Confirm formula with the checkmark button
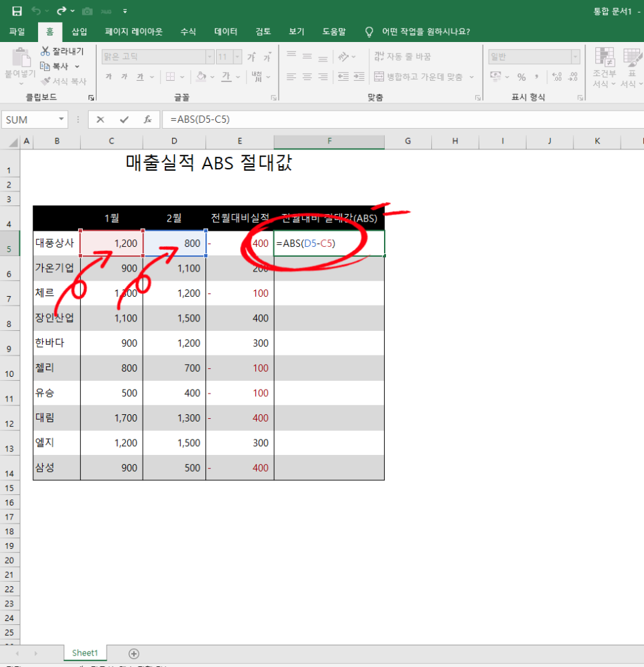644x667 pixels. tap(124, 119)
